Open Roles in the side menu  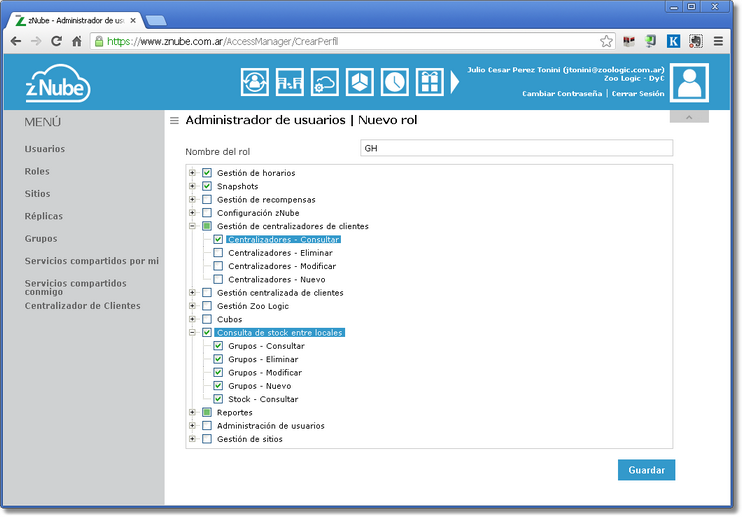(37, 172)
